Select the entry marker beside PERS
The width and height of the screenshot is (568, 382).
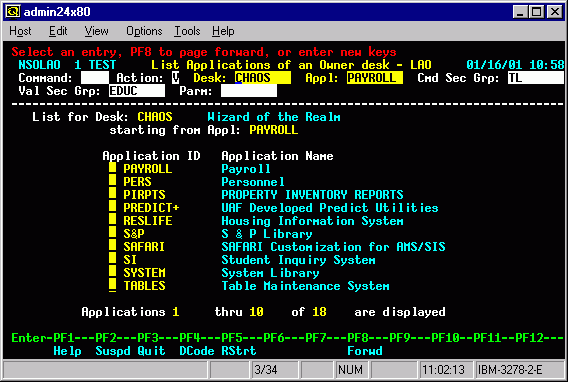pyautogui.click(x=113, y=181)
